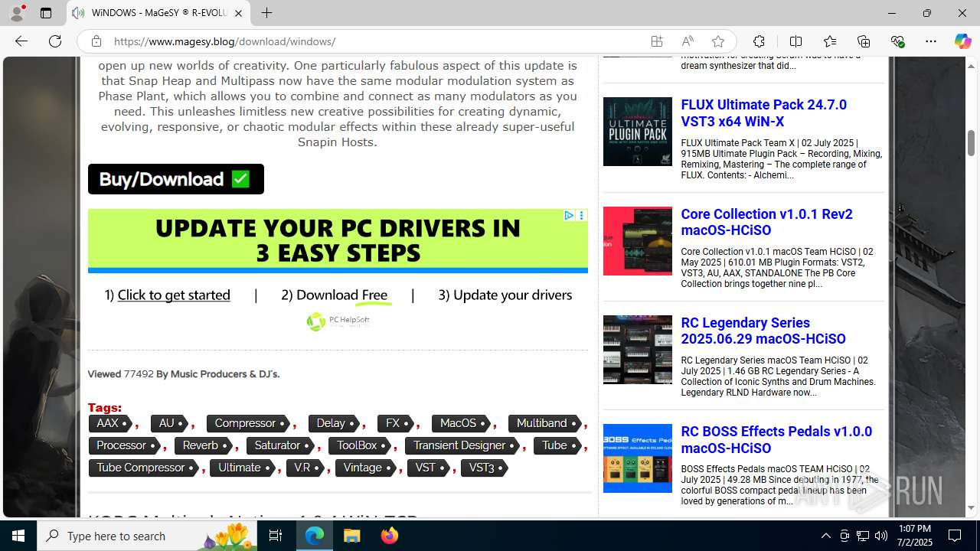Add this page to favorites with the star icon
980x551 pixels.
(717, 41)
